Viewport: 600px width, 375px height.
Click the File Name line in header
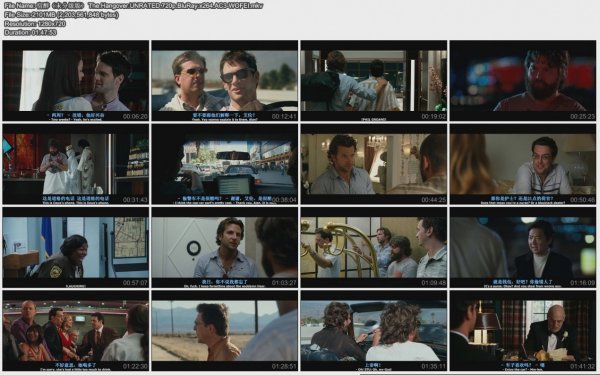coord(134,6)
